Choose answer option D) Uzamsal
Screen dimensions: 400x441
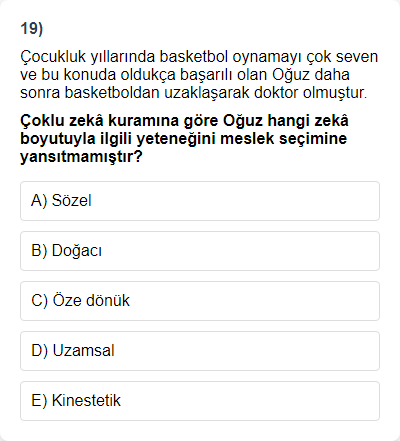pyautogui.click(x=200, y=351)
